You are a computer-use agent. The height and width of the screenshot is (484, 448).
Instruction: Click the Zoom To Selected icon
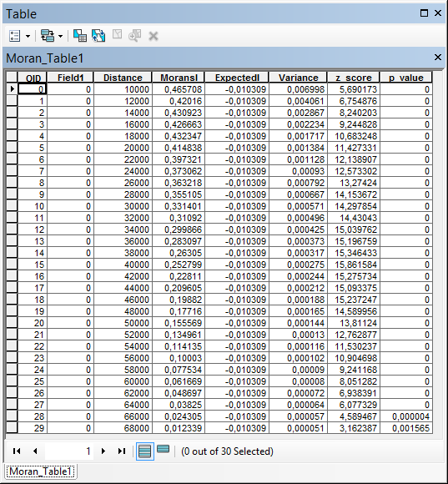[135, 36]
